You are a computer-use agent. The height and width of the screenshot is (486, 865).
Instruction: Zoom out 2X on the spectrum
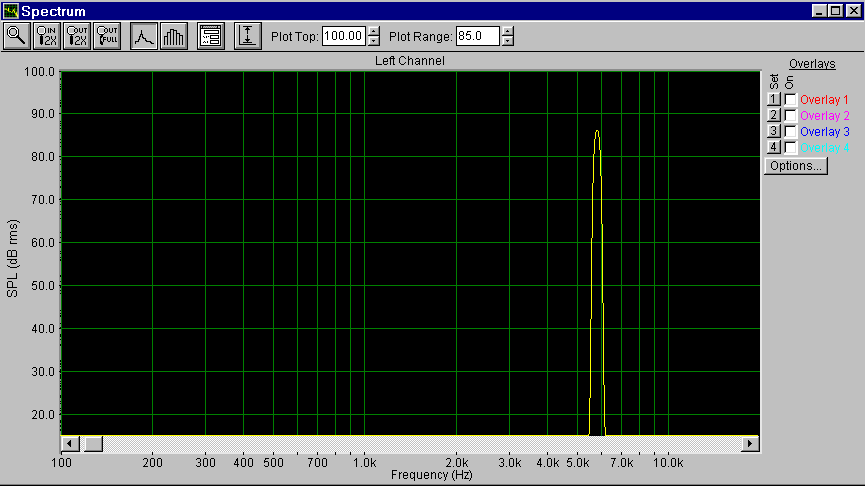77,36
